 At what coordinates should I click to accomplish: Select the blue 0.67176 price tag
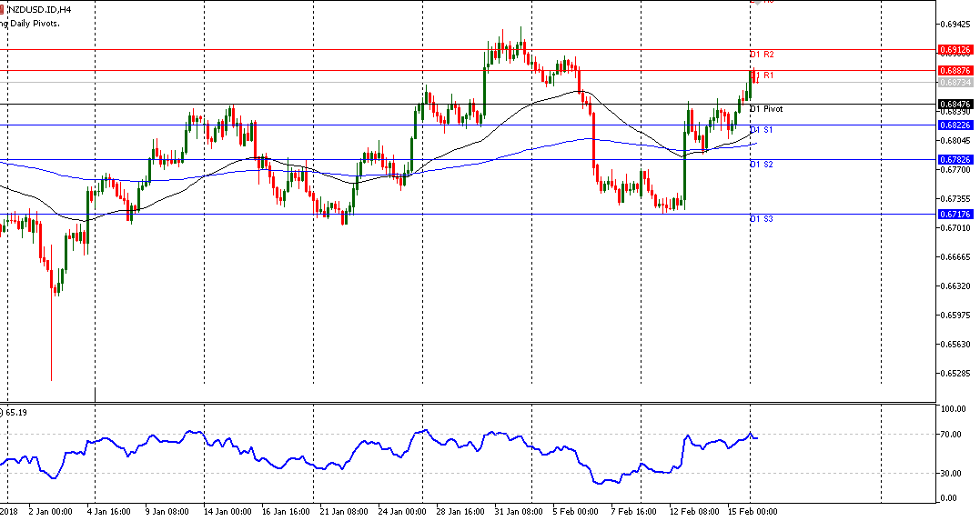pyautogui.click(x=955, y=214)
